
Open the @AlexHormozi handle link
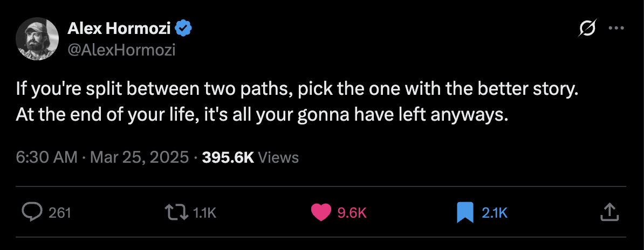coord(122,50)
